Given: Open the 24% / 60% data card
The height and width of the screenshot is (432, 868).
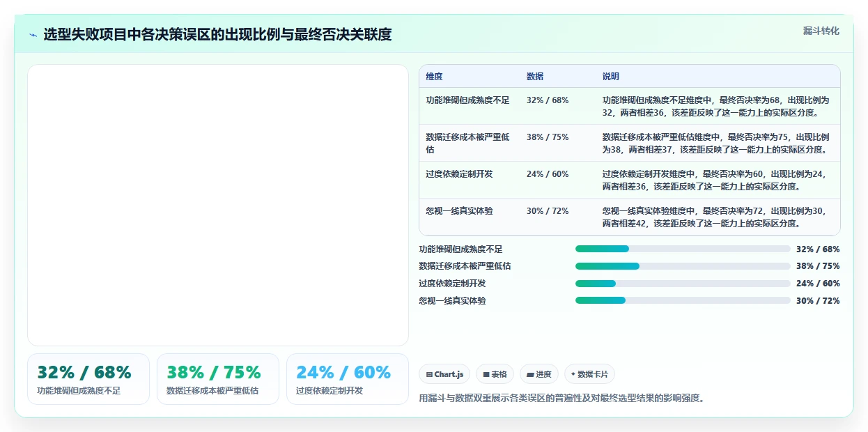Looking at the screenshot, I should pos(348,379).
